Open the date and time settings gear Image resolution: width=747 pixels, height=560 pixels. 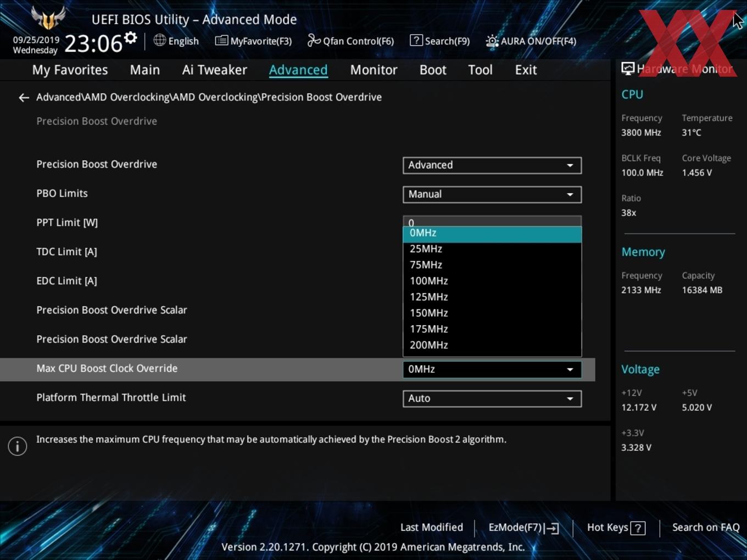(130, 38)
